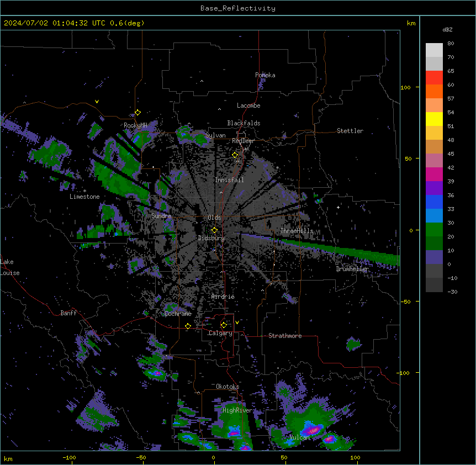Select the red 65–60 dBZ legend swatch
Screen dimensions: 476x465
pyautogui.click(x=434, y=77)
